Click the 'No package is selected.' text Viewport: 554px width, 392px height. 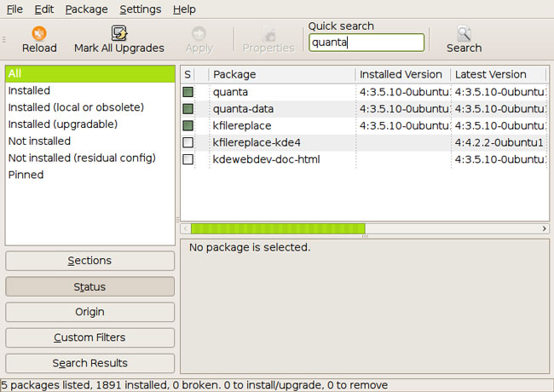[x=250, y=248]
